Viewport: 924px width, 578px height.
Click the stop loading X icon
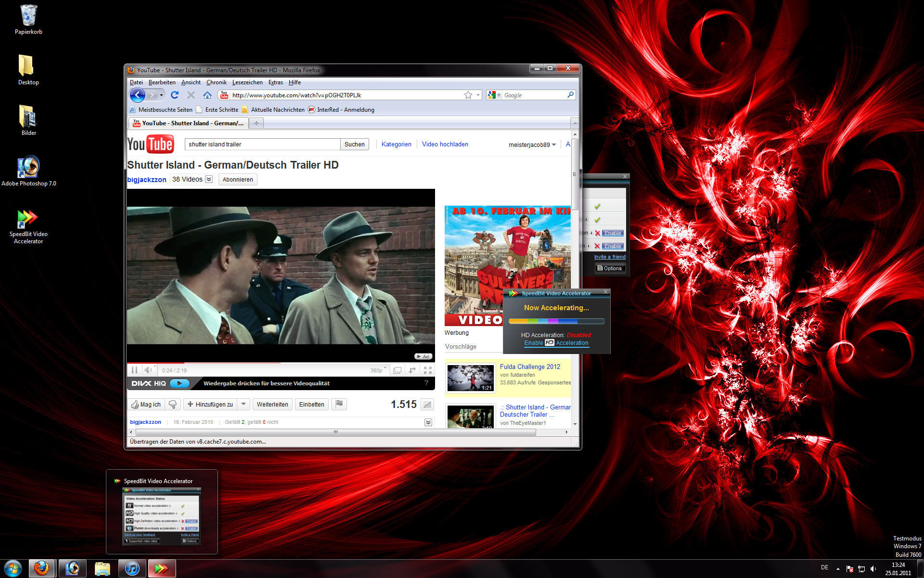click(191, 95)
